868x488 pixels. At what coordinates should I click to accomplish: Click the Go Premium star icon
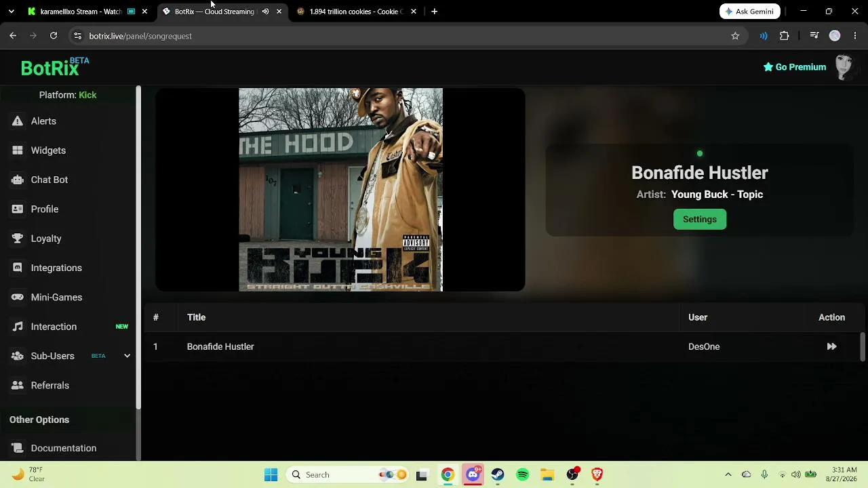pyautogui.click(x=768, y=67)
